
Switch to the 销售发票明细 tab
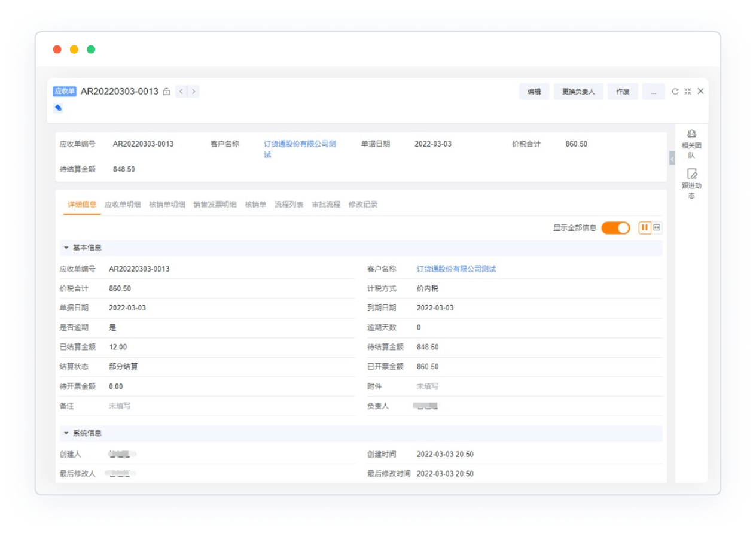pos(215,205)
